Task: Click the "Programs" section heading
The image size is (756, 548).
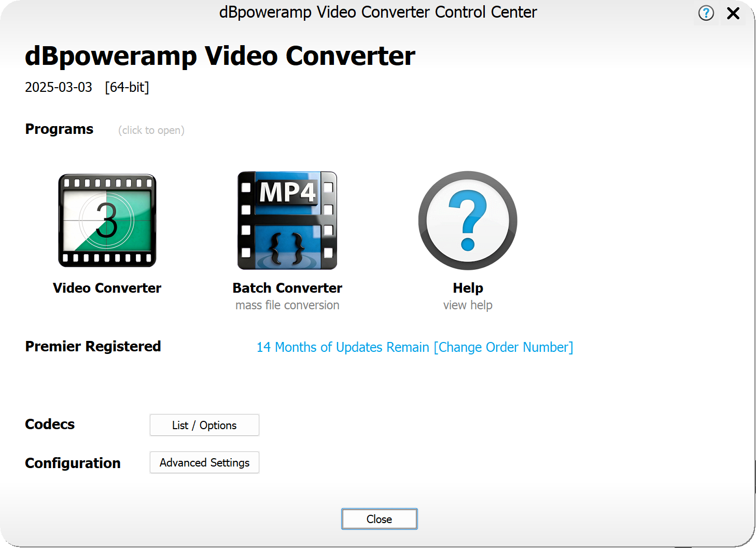Action: 59,129
